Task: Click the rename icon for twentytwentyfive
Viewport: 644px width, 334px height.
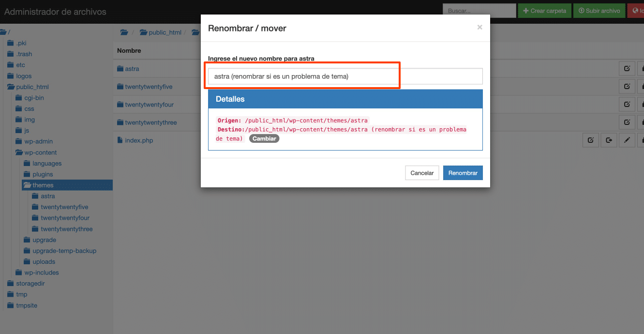Action: click(x=627, y=87)
